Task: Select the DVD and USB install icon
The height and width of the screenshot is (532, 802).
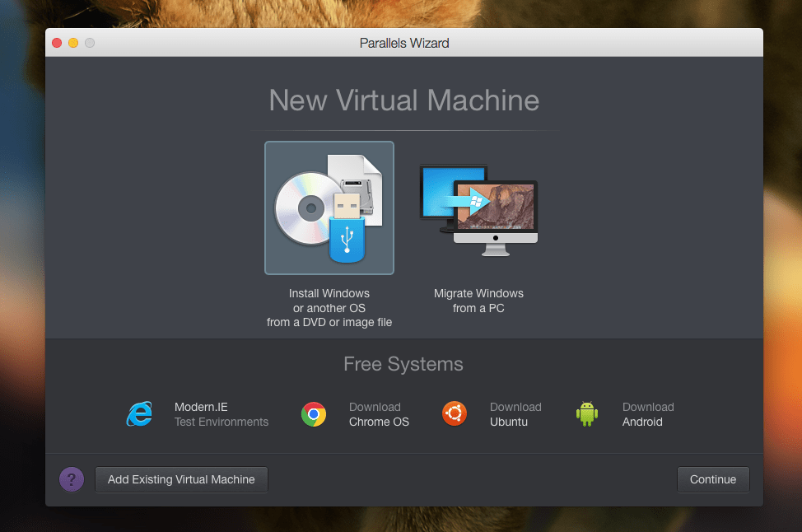Action: (329, 208)
